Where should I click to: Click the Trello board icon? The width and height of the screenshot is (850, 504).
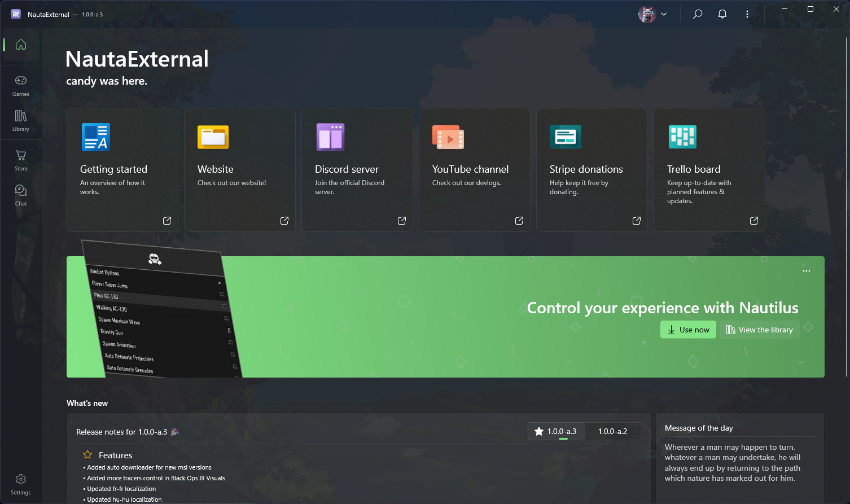tap(682, 137)
